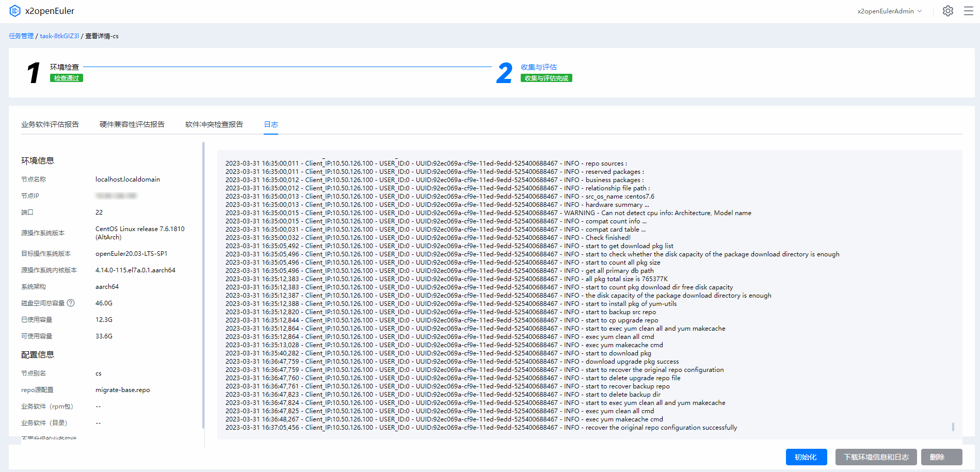This screenshot has width=980, height=472.
Task: Select the 软件冲突检查报告 tab
Action: click(214, 124)
